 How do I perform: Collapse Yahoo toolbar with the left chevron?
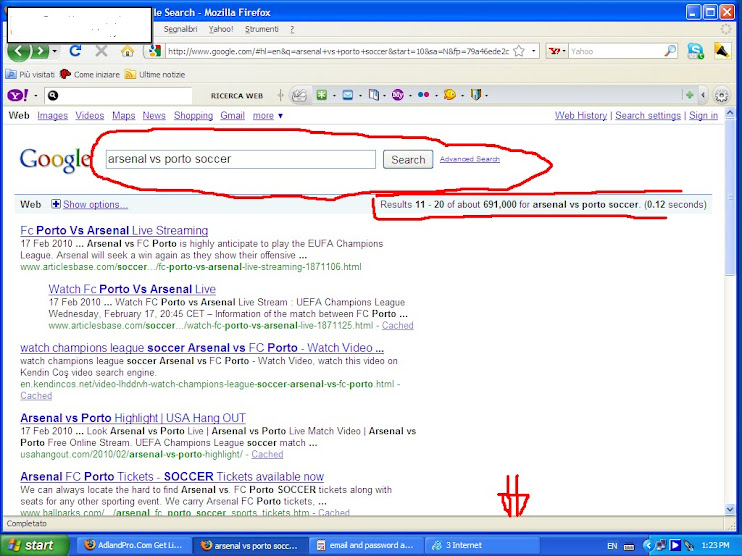(703, 95)
